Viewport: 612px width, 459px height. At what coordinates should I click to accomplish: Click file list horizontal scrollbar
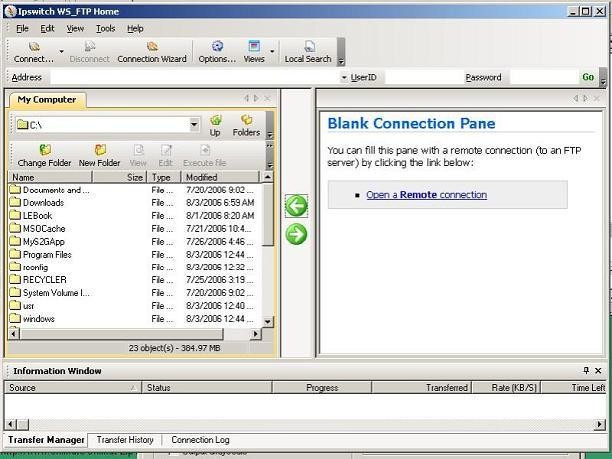tap(122, 334)
